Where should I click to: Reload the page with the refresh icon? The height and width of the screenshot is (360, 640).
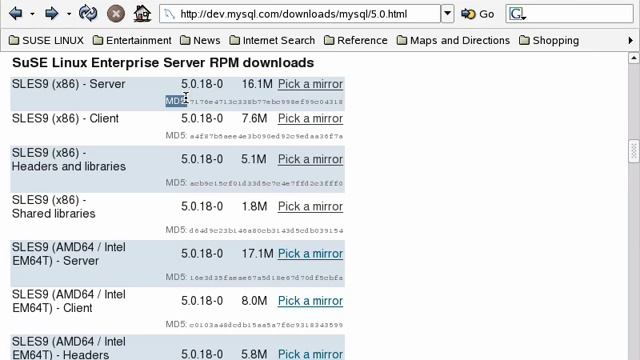point(88,13)
